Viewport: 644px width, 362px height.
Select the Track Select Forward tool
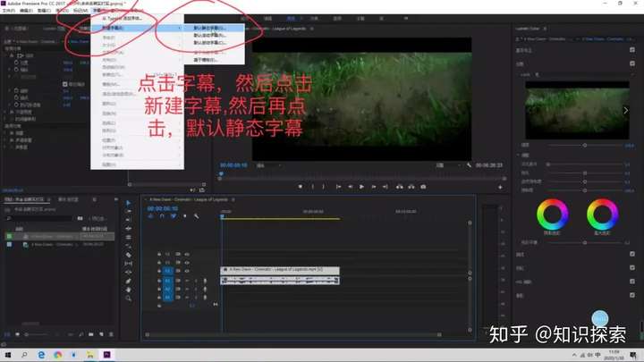128,211
